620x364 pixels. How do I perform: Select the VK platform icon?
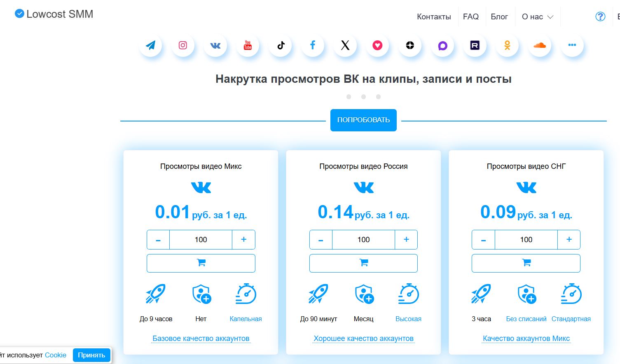(x=215, y=45)
